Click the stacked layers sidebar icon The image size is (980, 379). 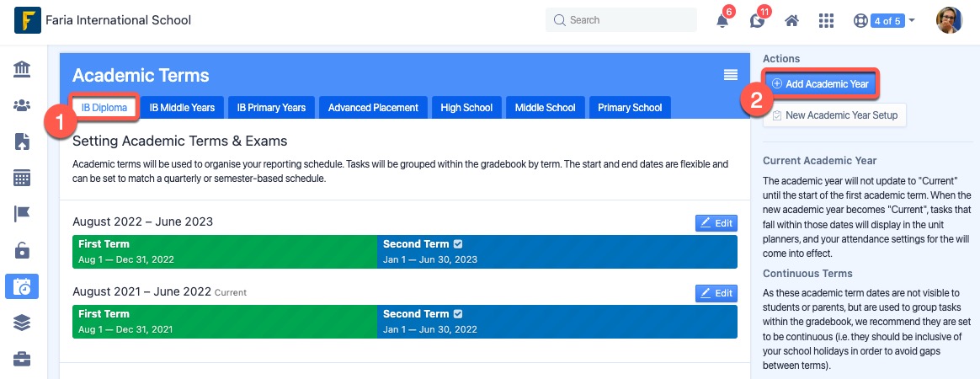(22, 323)
